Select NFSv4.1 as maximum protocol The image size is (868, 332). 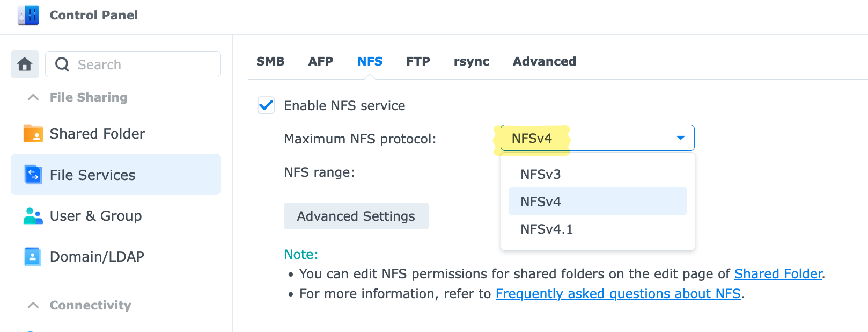[547, 229]
